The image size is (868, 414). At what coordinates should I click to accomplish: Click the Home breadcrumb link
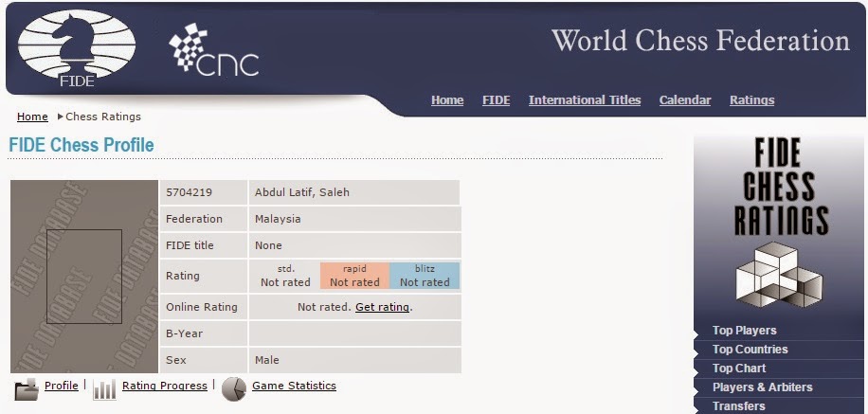point(32,117)
